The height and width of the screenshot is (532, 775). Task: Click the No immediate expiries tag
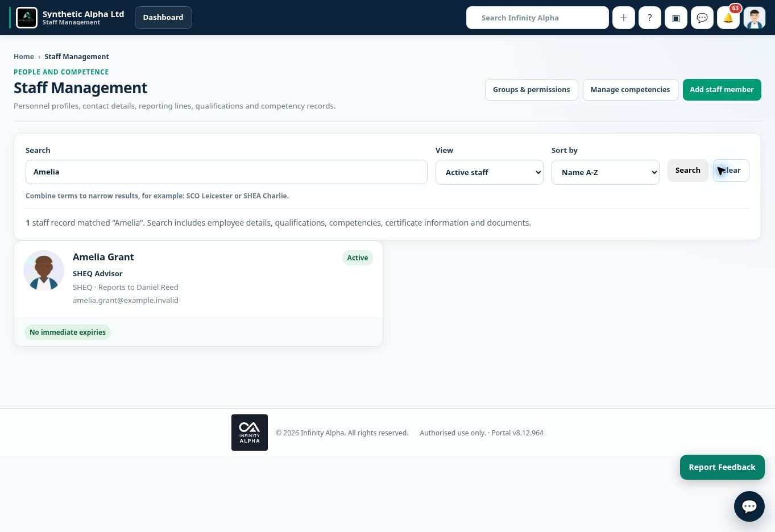pyautogui.click(x=68, y=332)
